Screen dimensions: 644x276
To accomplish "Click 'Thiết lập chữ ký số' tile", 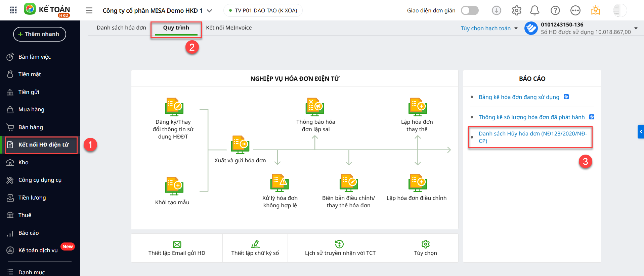I will coord(255,248).
